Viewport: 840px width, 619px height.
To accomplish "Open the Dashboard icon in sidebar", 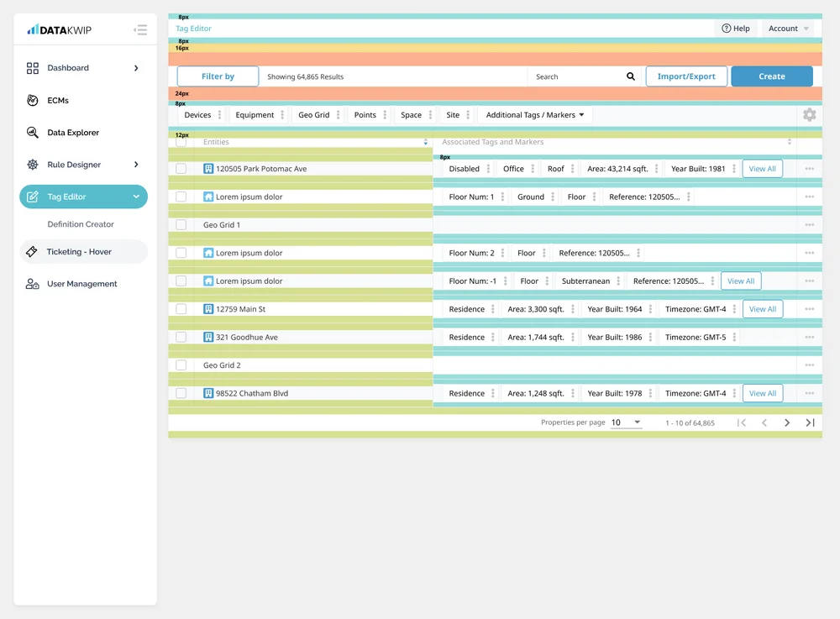I will pos(33,68).
